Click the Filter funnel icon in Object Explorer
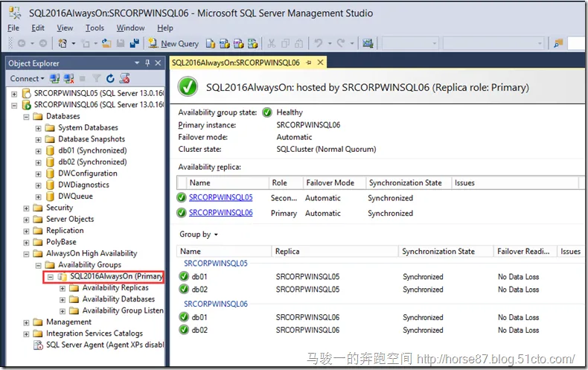The width and height of the screenshot is (588, 370). (x=96, y=78)
